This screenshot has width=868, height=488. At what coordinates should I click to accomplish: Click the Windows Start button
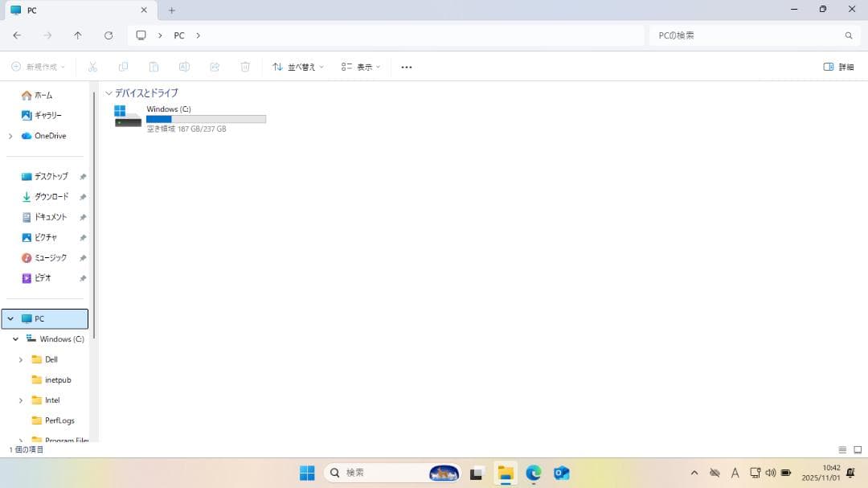(x=307, y=473)
